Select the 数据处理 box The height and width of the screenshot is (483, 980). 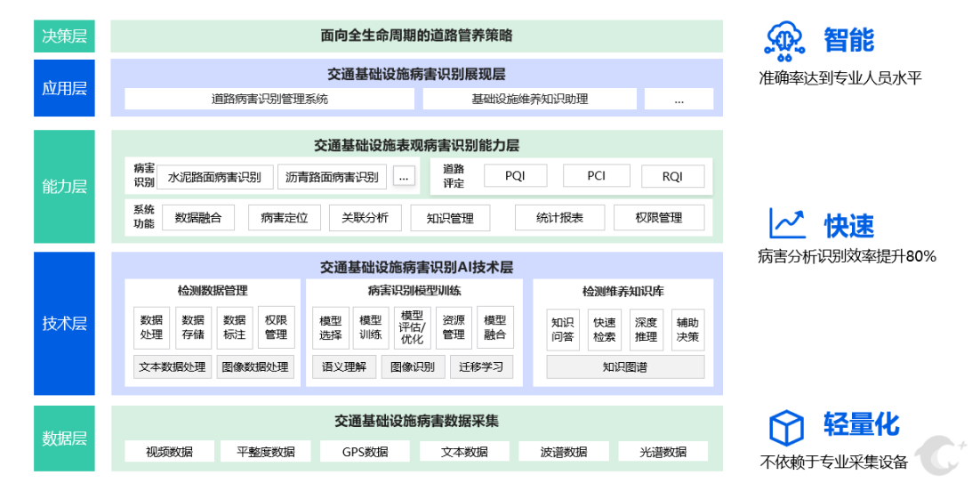tap(151, 327)
